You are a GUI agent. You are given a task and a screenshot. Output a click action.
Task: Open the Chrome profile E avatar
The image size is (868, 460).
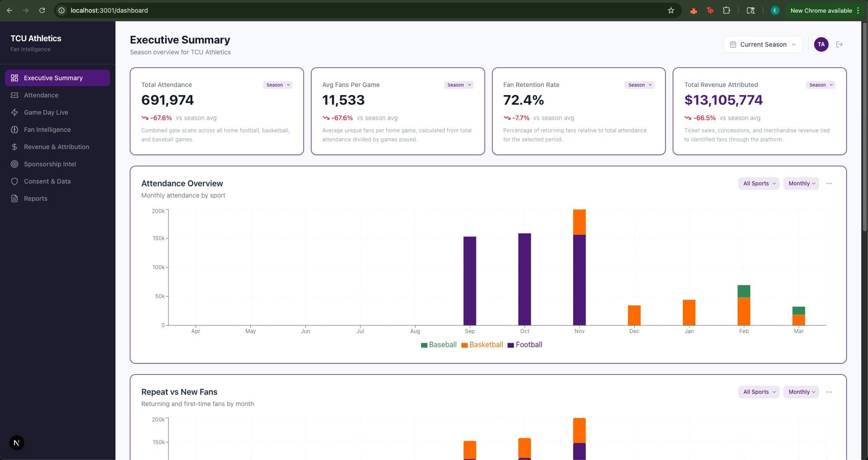tap(775, 10)
